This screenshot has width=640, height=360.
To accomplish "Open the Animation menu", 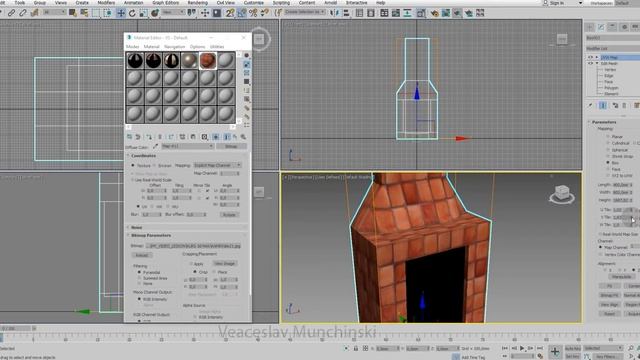I will click(x=133, y=3).
